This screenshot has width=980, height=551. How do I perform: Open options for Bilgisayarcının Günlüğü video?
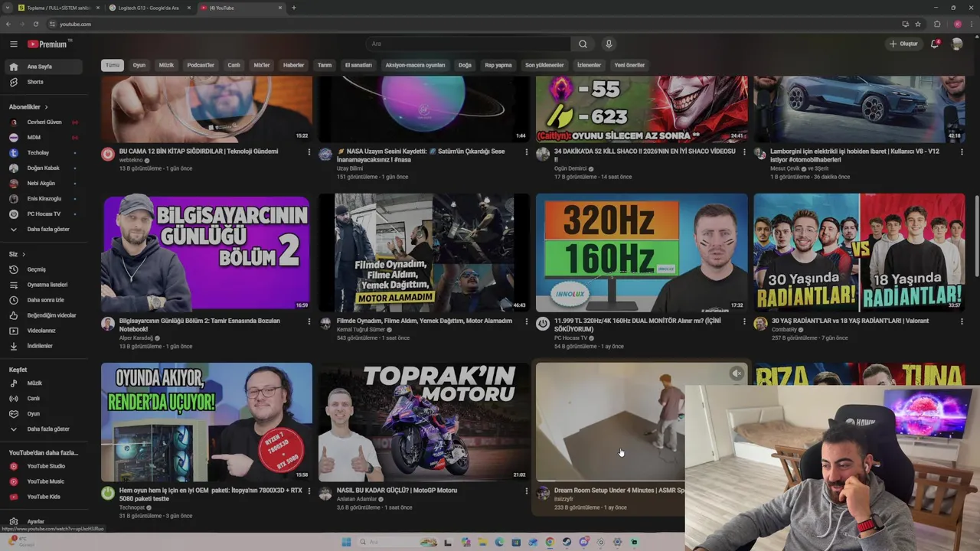click(x=309, y=321)
